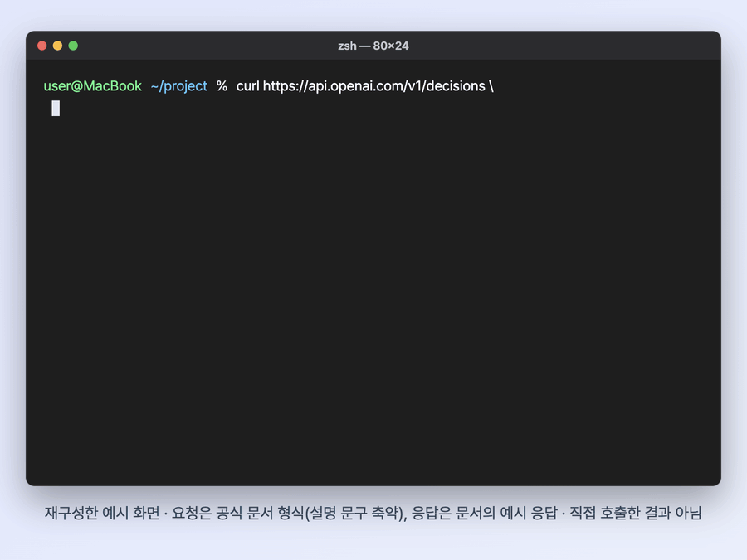
Task: Click the word curl in the command
Action: click(x=247, y=86)
